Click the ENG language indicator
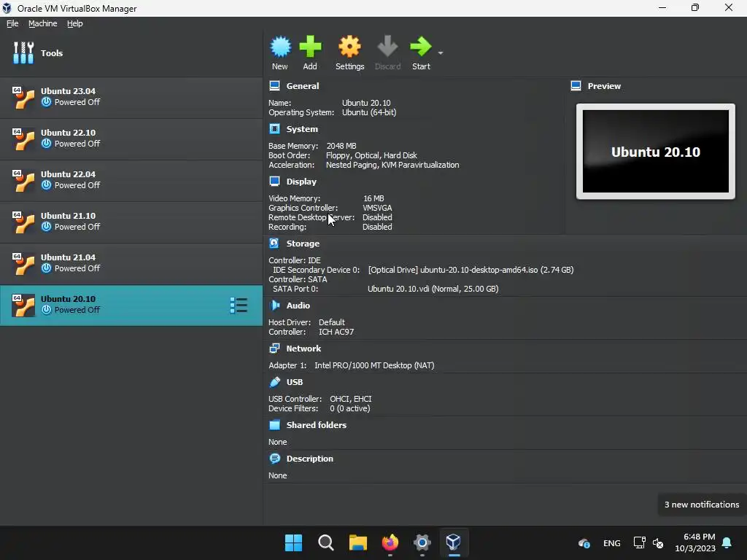This screenshot has height=560, width=747. pos(612,543)
